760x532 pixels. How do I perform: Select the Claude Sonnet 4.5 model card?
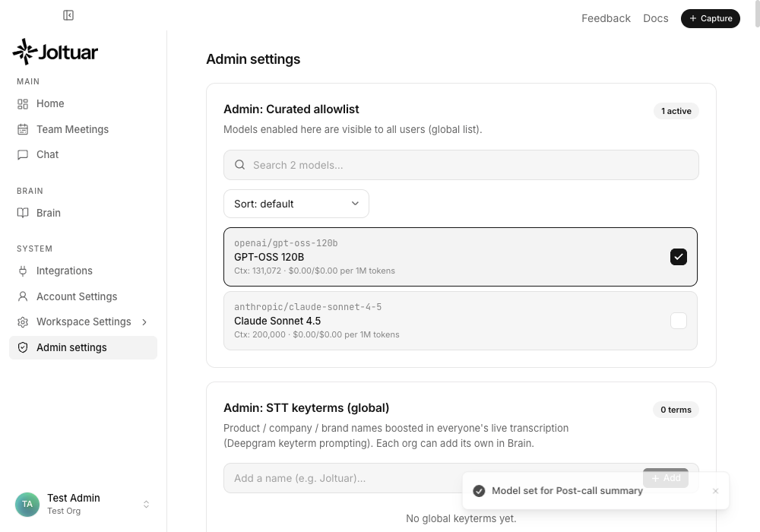[x=461, y=321]
